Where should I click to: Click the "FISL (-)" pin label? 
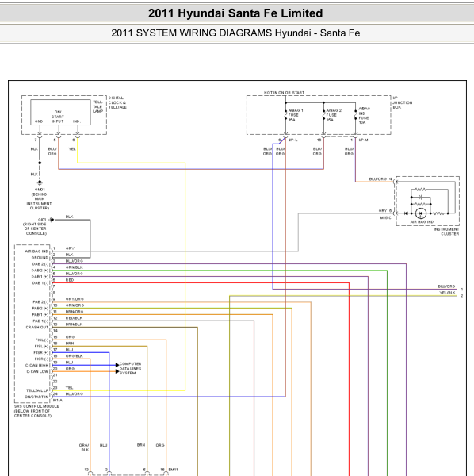(42, 340)
